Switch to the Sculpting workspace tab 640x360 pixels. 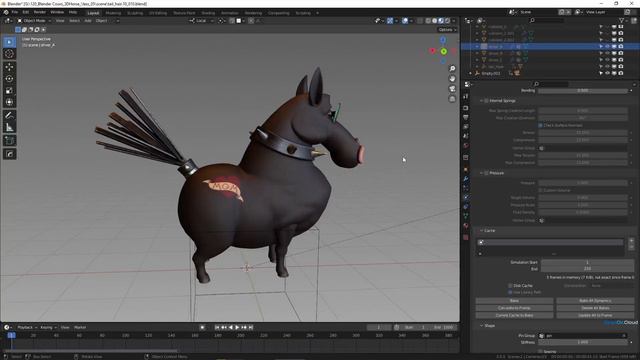tap(135, 13)
